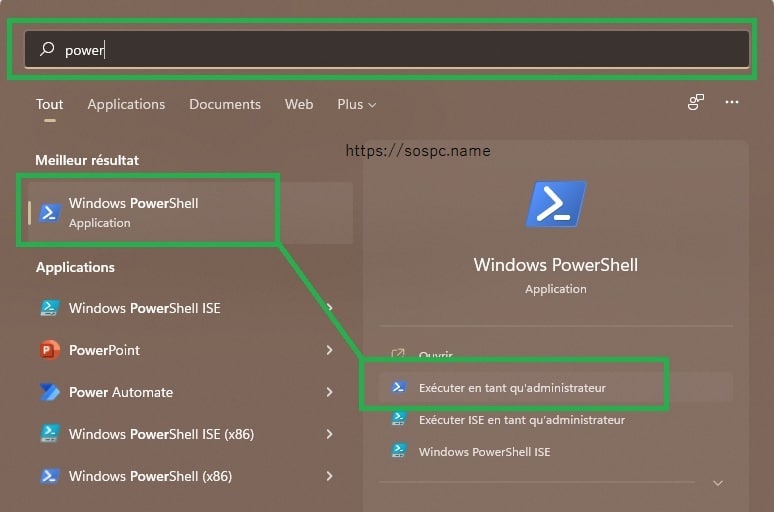
Task: Click the Power Automate app icon
Action: (x=50, y=392)
